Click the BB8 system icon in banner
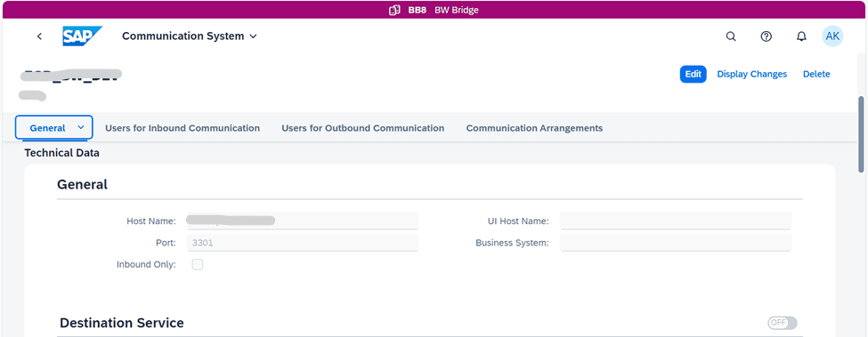The height and width of the screenshot is (337, 868). point(394,10)
